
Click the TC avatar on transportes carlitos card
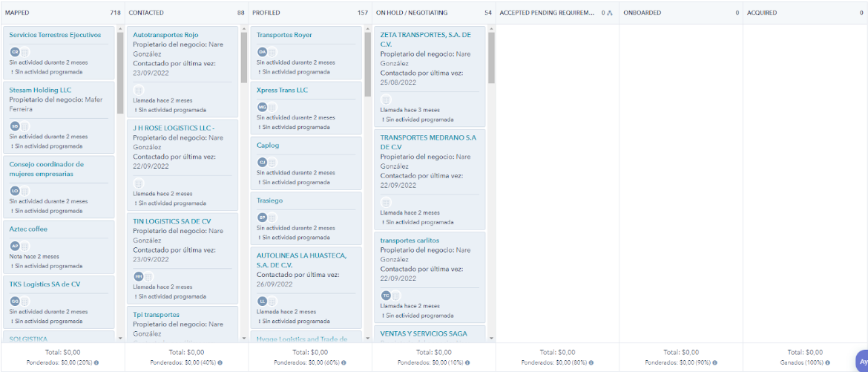tap(386, 296)
